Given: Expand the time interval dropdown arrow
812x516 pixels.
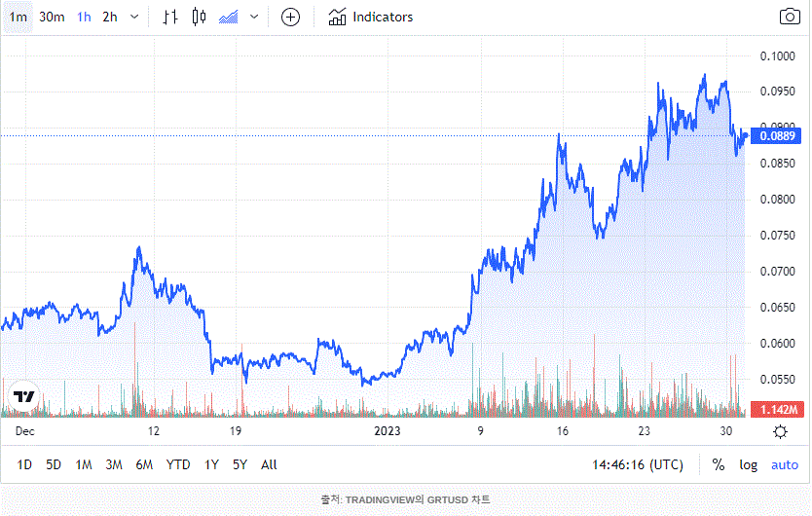Looking at the screenshot, I should pyautogui.click(x=134, y=18).
